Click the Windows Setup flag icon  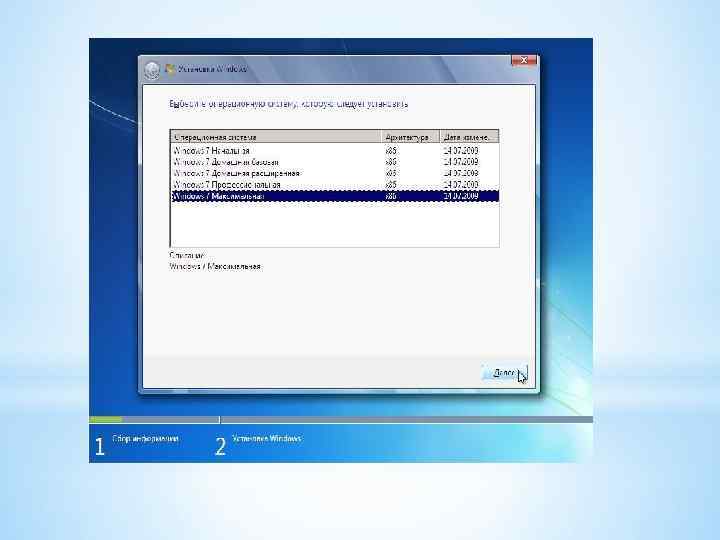(x=170, y=69)
